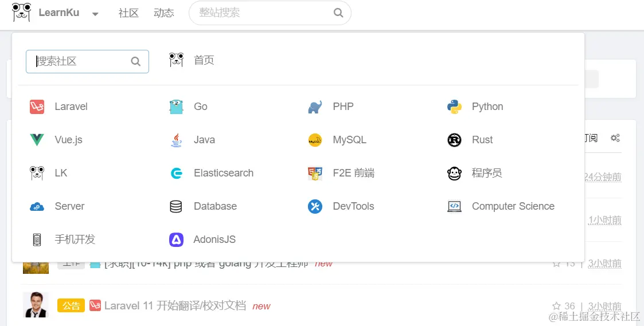Select the DevTools community text

[x=354, y=206]
